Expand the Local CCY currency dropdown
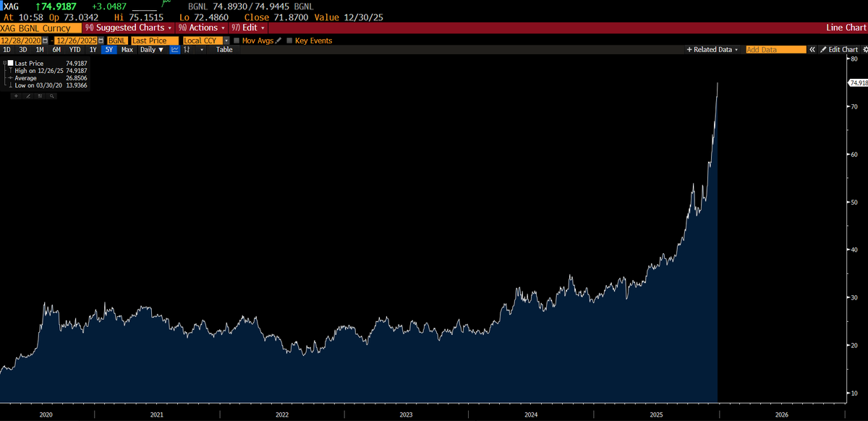The image size is (868, 421). 226,41
